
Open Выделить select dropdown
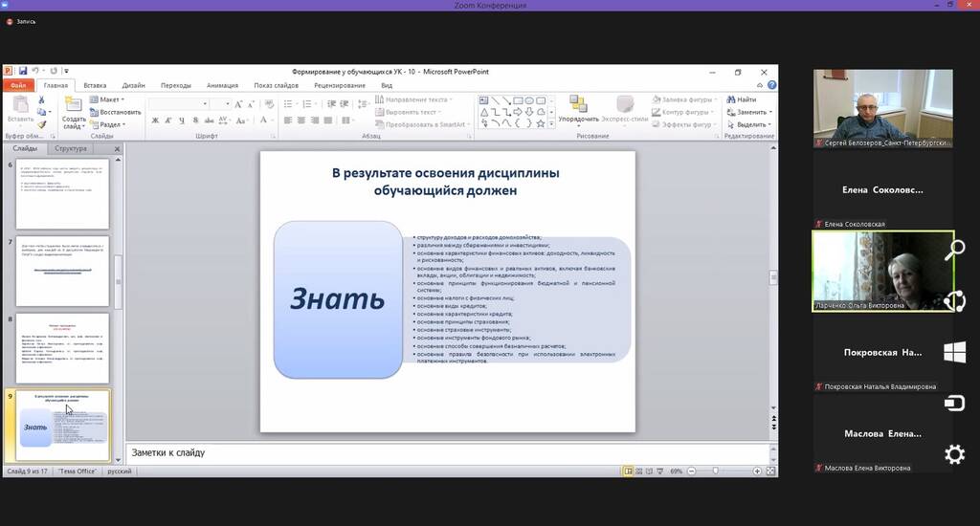click(x=749, y=124)
